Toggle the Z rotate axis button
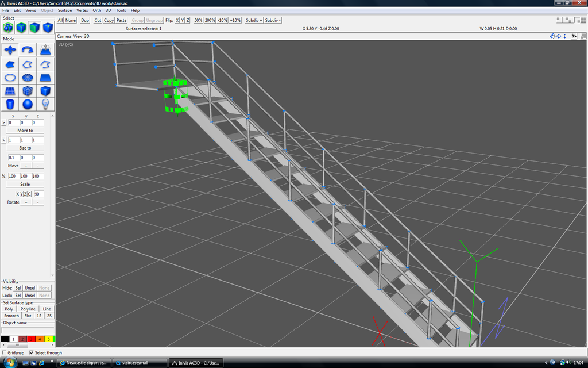Screen dimensions: 588x368 (x=25, y=194)
